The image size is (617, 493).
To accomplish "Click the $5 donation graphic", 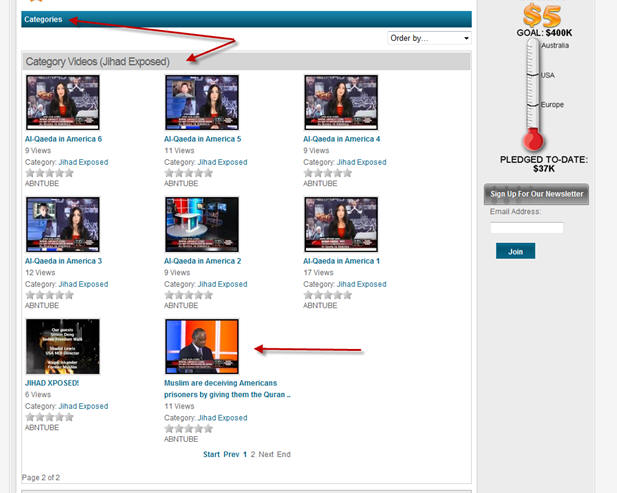I will [x=542, y=16].
